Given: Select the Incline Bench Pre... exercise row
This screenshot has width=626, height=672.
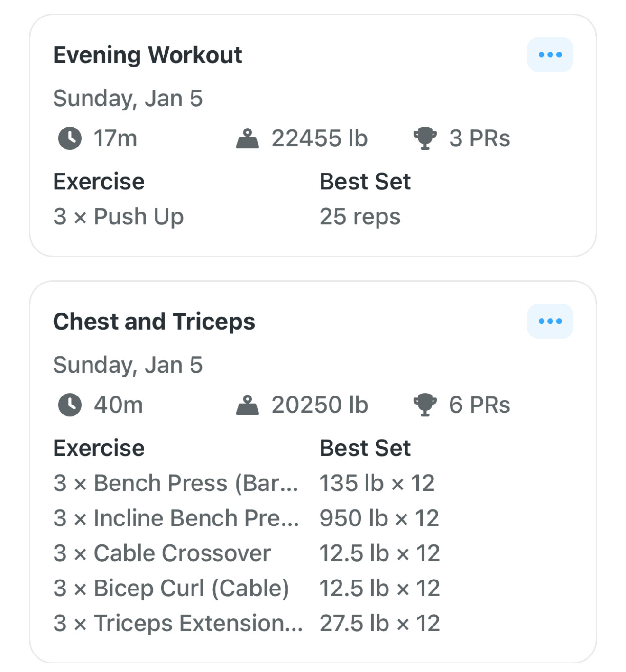Looking at the screenshot, I should point(176,518).
